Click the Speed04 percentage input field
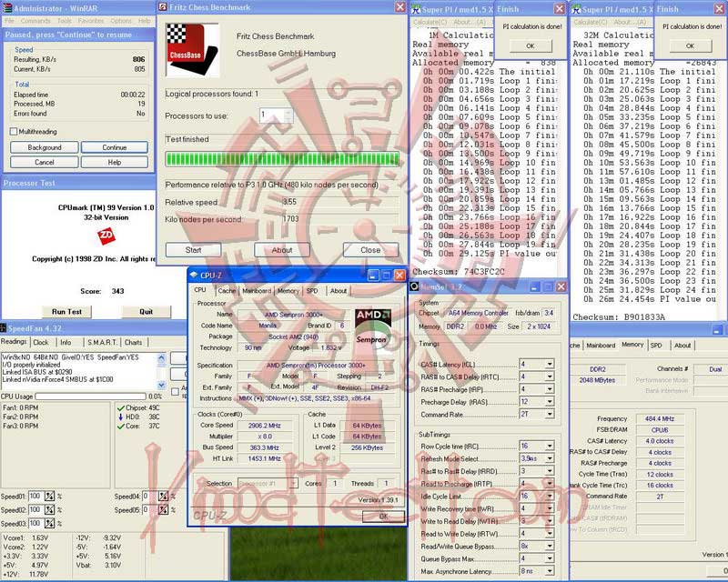 pyautogui.click(x=149, y=497)
